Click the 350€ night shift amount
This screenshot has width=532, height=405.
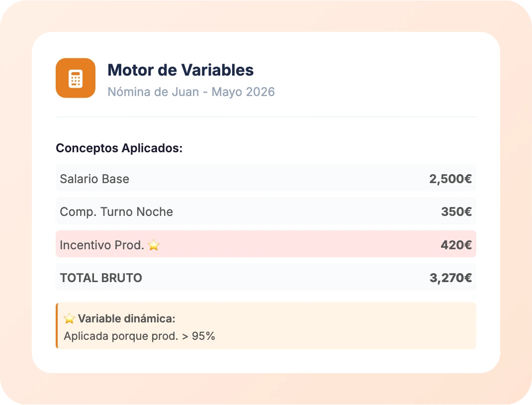pos(456,212)
